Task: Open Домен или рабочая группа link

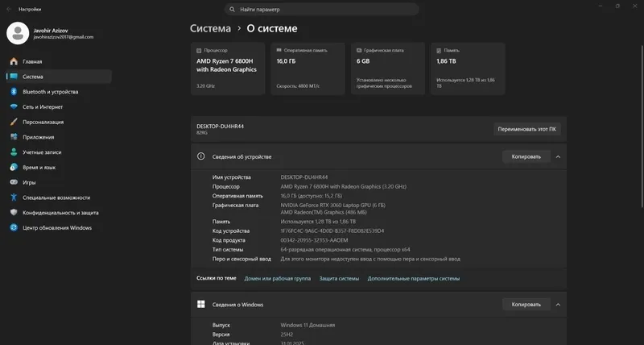Action: [277, 278]
